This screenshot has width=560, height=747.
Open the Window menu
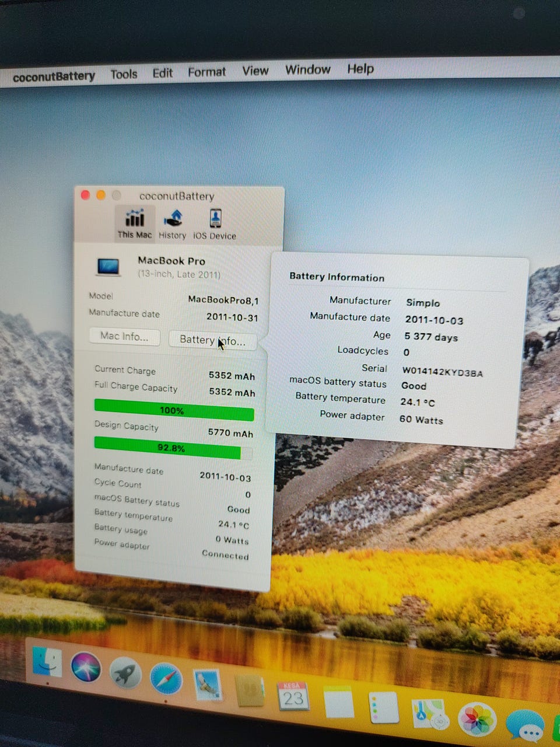point(308,69)
